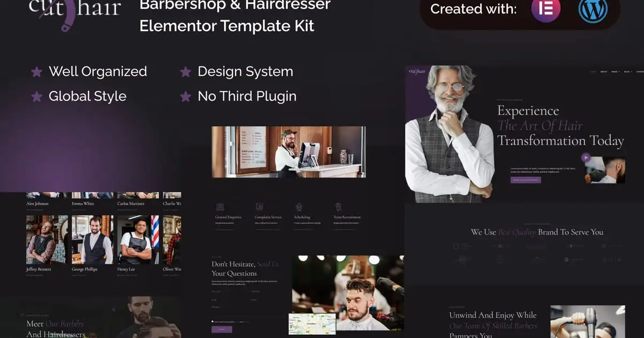Click the name Alex Johnson

point(38,204)
